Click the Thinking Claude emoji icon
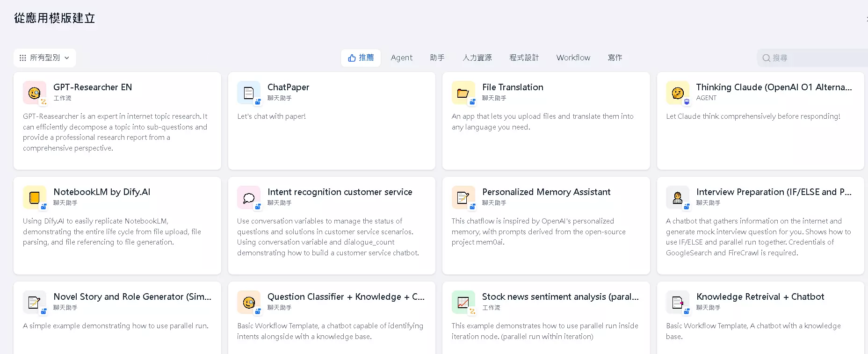868x354 pixels. [x=678, y=93]
